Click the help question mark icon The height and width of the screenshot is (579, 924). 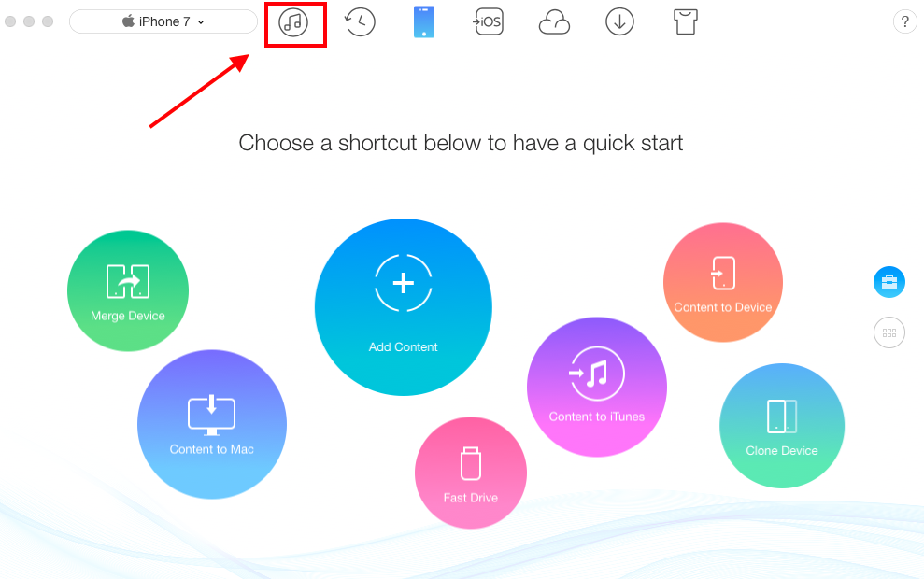pos(904,21)
